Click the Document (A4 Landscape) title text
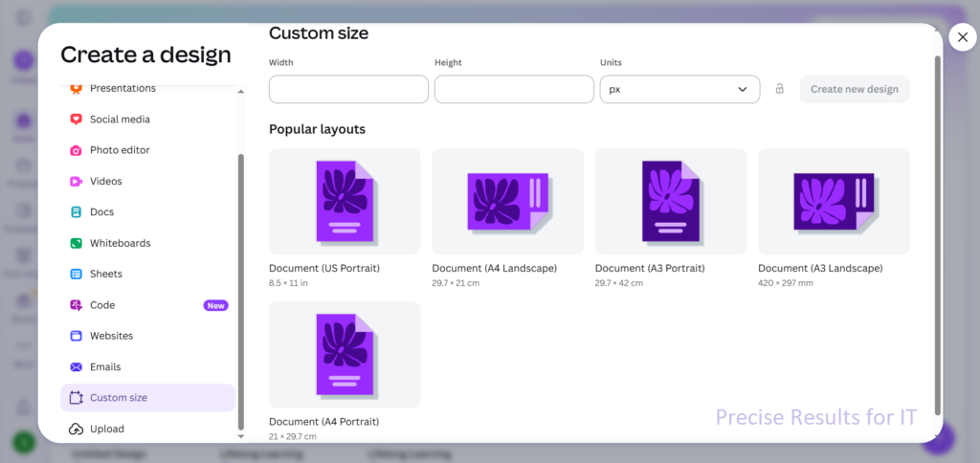Image resolution: width=980 pixels, height=463 pixels. 495,268
